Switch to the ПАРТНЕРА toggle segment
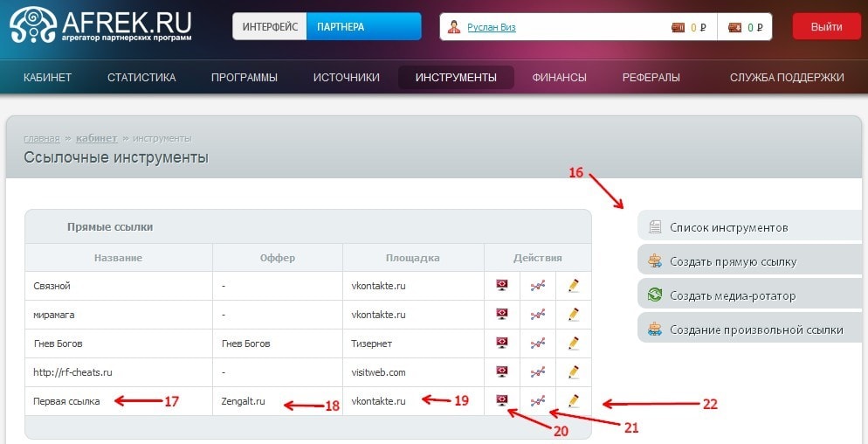 363,26
